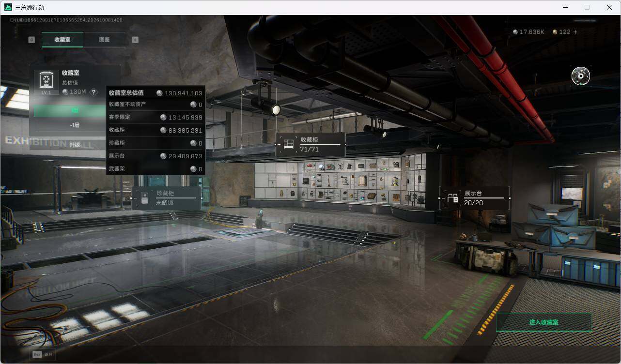Click the 升级 upgrade button
Screen dimensions: 621x364
click(75, 145)
